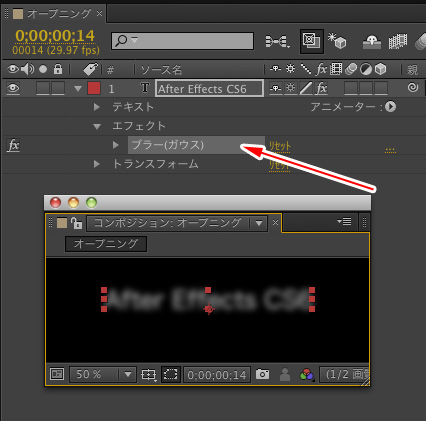Select the オープニング timeline tab
426x421 pixels.
click(x=59, y=13)
